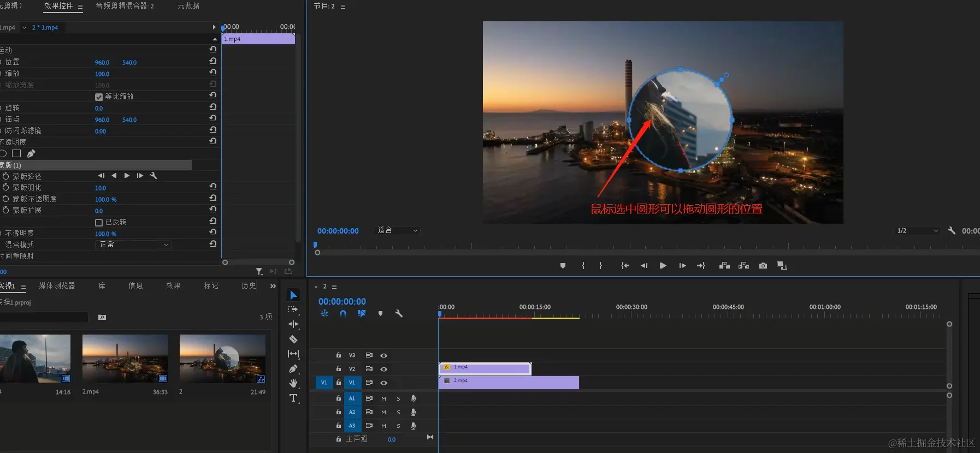Image resolution: width=980 pixels, height=453 pixels.
Task: Open the program monitor wrench settings
Action: pyautogui.click(x=951, y=230)
